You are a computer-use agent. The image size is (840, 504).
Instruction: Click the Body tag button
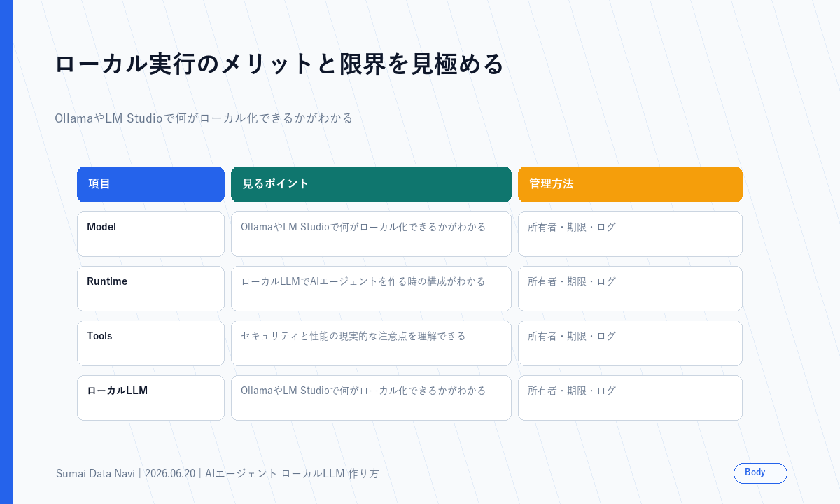click(x=760, y=473)
